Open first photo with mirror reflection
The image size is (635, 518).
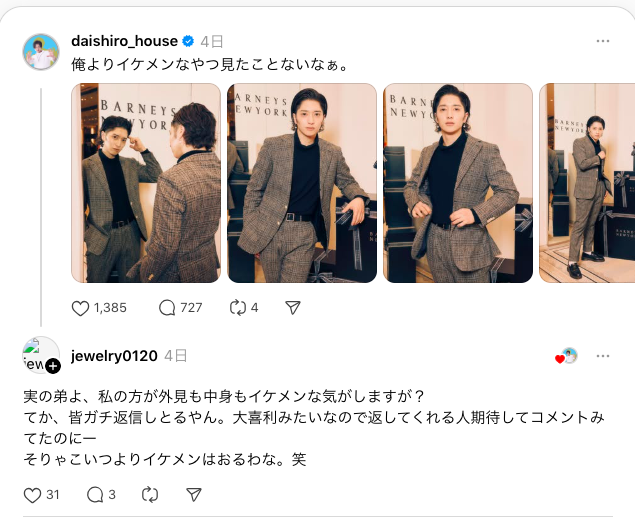point(146,183)
